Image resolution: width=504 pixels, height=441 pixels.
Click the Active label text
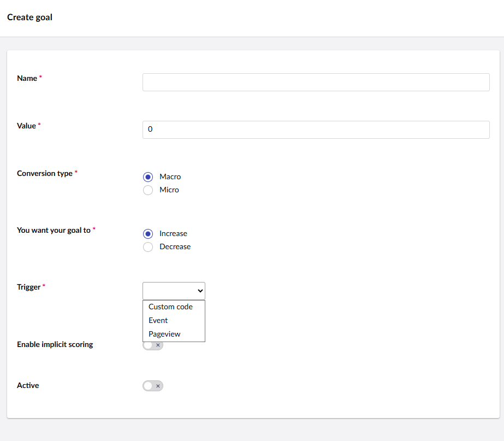(x=28, y=386)
